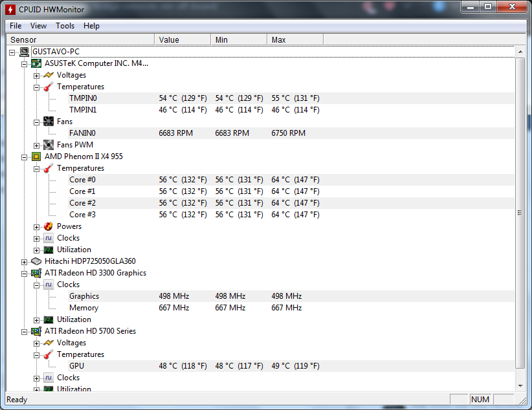
Task: Click the Max column header
Action: (295, 39)
